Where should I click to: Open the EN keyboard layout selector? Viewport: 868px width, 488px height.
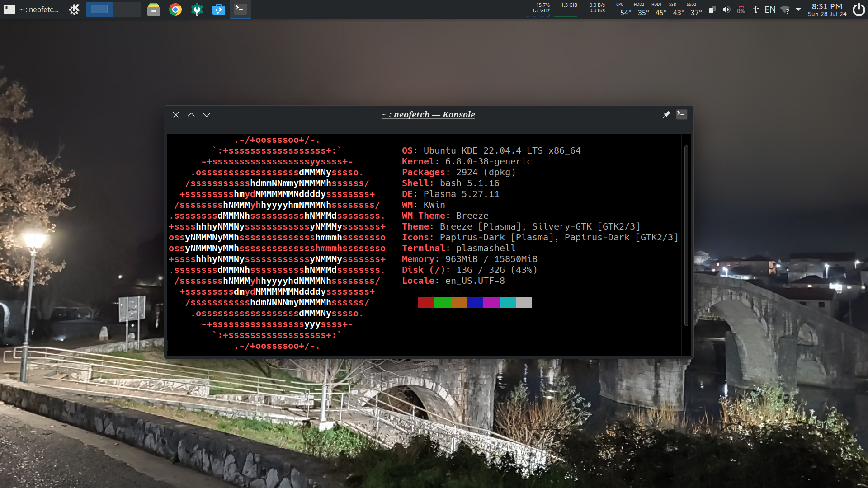tap(770, 10)
